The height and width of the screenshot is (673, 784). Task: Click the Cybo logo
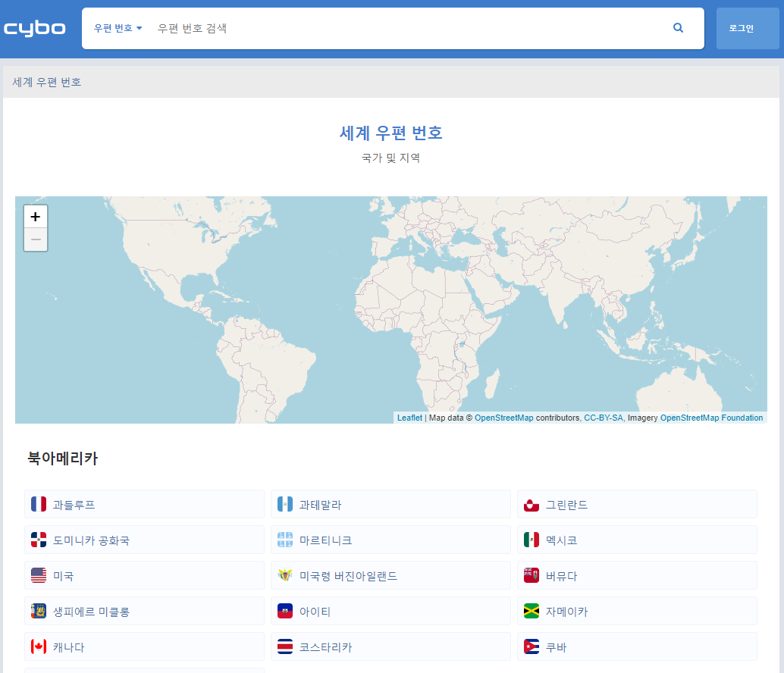[x=35, y=28]
